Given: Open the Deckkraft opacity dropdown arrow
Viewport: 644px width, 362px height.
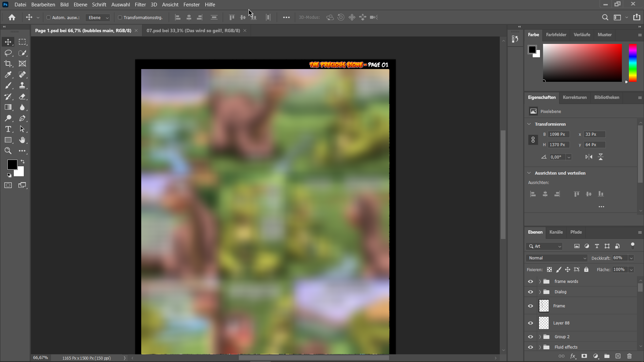Looking at the screenshot, I should 631,258.
